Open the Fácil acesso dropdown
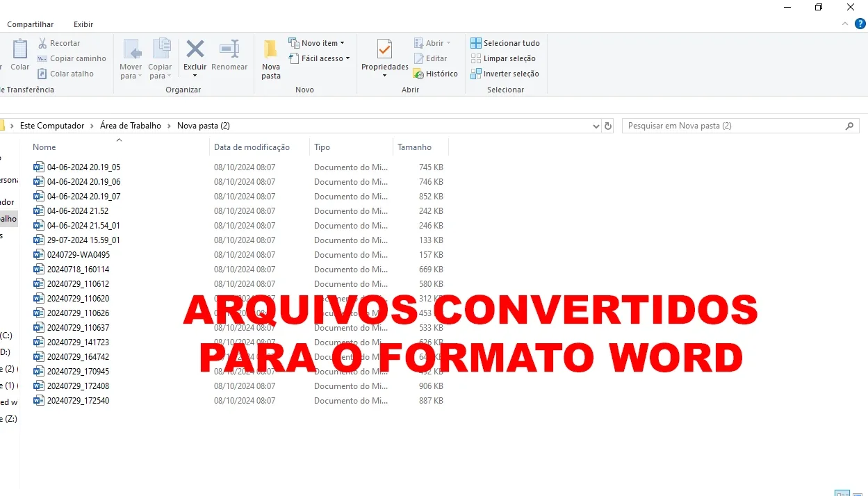The image size is (868, 496). point(319,58)
